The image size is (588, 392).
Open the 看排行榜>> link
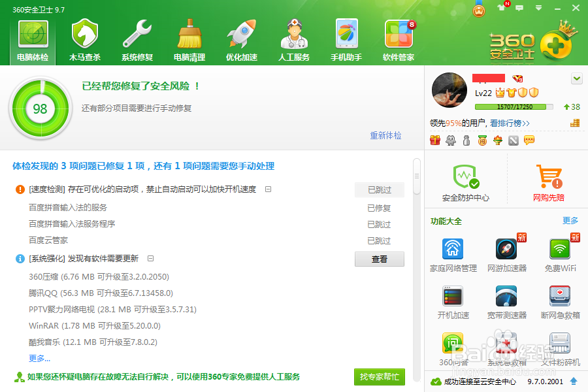click(510, 123)
